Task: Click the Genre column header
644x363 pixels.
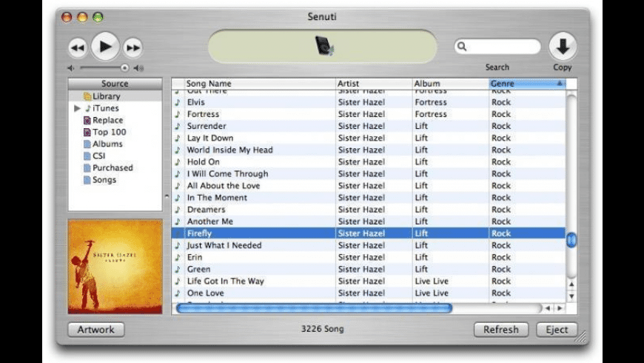Action: click(527, 84)
